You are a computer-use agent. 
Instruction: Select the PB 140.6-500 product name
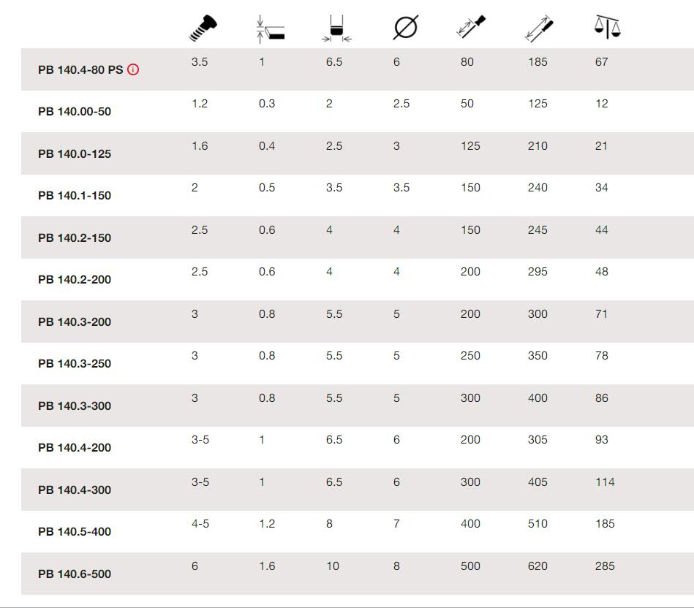pyautogui.click(x=75, y=574)
